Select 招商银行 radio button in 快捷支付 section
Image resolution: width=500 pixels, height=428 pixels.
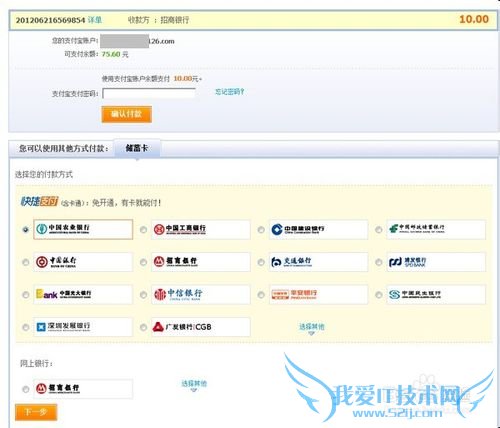coord(143,262)
